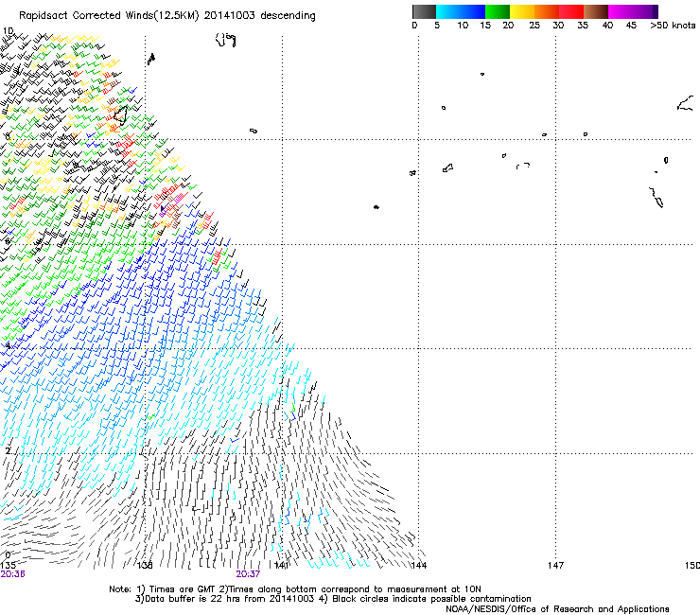Click the '10' latitude label at top left
This screenshot has width=700, height=615.
pos(9,31)
